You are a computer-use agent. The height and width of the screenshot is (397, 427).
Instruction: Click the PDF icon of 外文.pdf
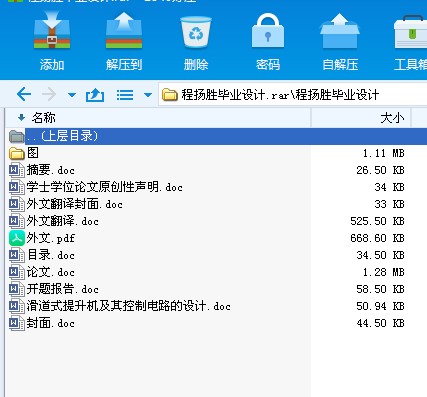[17, 238]
